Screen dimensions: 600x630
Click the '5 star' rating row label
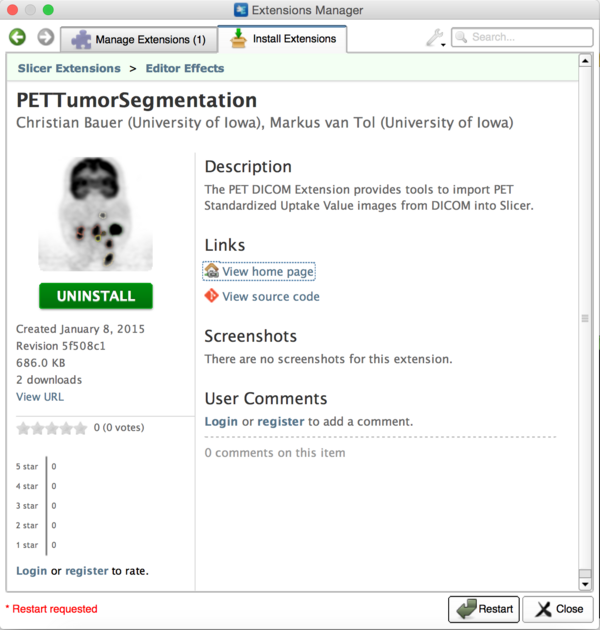point(27,466)
